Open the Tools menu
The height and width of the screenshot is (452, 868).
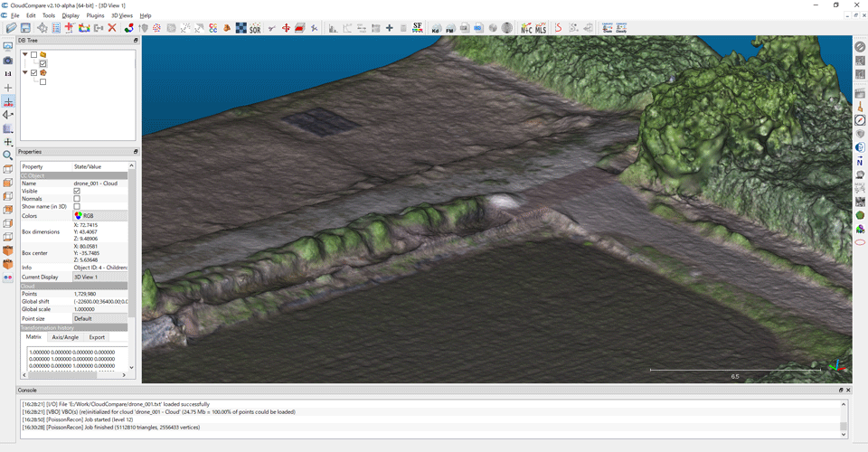pos(49,15)
